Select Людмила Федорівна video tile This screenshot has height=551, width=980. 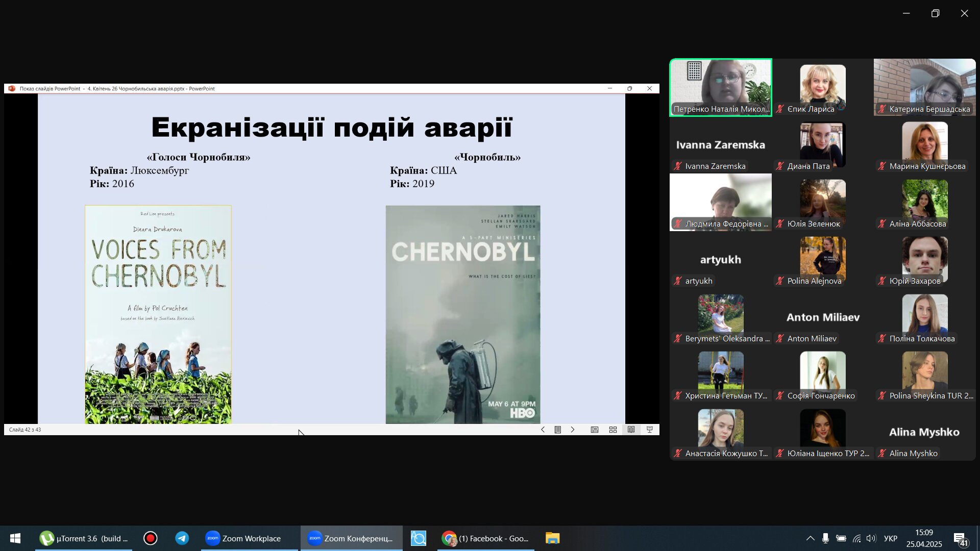(x=721, y=202)
